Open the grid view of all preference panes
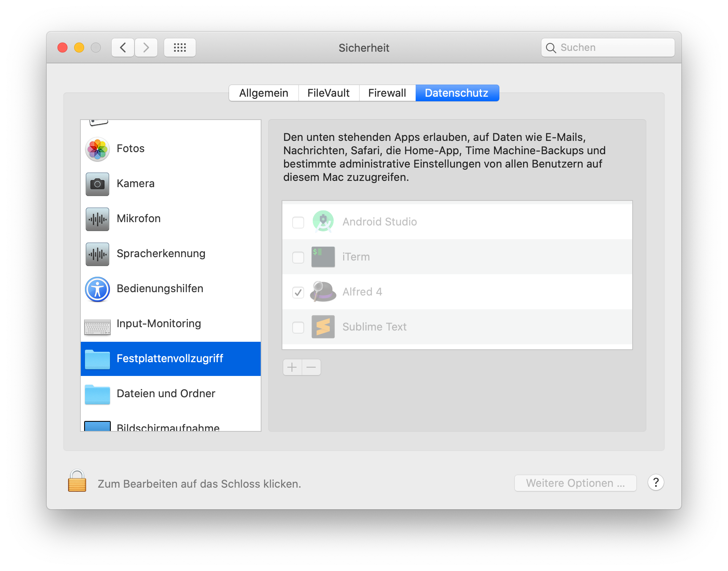 pyautogui.click(x=180, y=47)
